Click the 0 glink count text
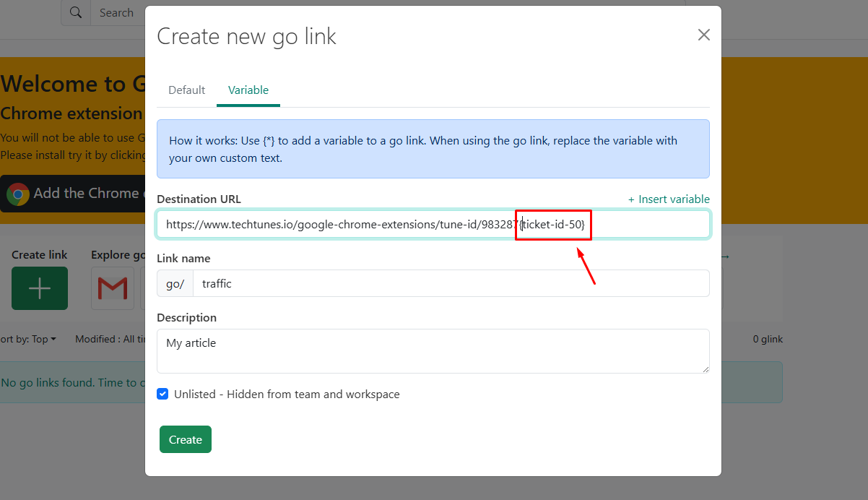The height and width of the screenshot is (500, 868). tap(768, 339)
